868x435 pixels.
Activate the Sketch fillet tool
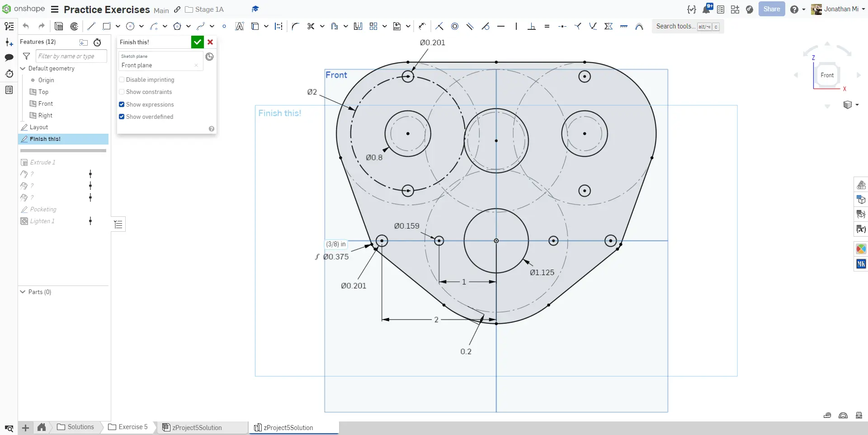pos(295,26)
